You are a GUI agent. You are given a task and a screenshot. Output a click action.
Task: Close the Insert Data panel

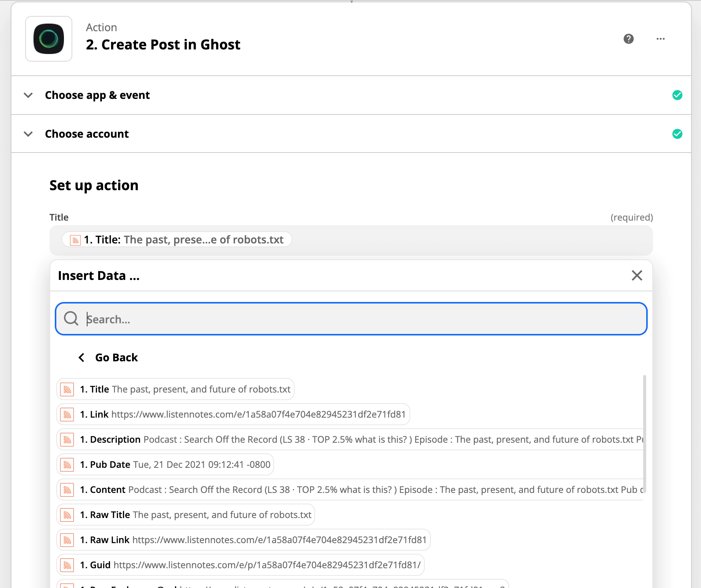pos(637,275)
